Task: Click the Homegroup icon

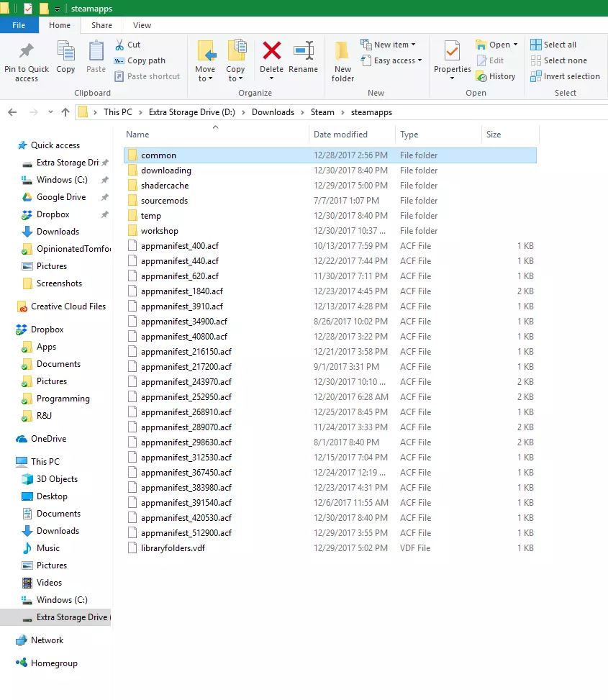Action: (22, 663)
